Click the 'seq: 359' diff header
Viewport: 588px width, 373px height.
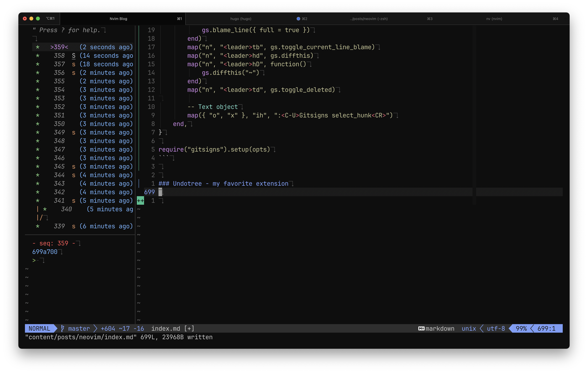53,243
